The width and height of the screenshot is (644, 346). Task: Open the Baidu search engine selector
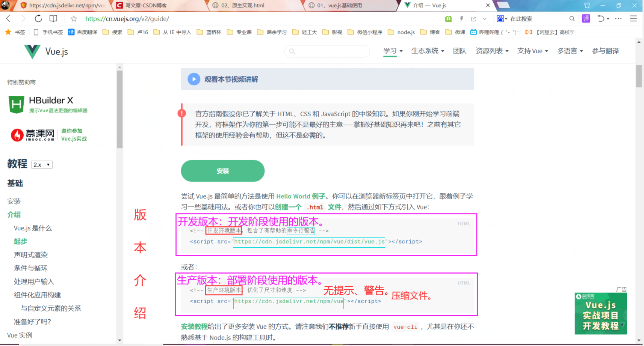point(502,19)
